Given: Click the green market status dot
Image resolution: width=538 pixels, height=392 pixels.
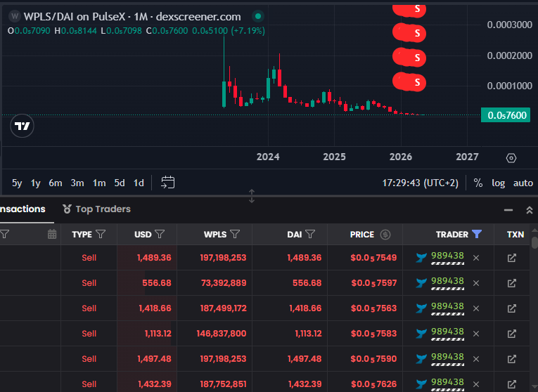Looking at the screenshot, I should coord(258,16).
